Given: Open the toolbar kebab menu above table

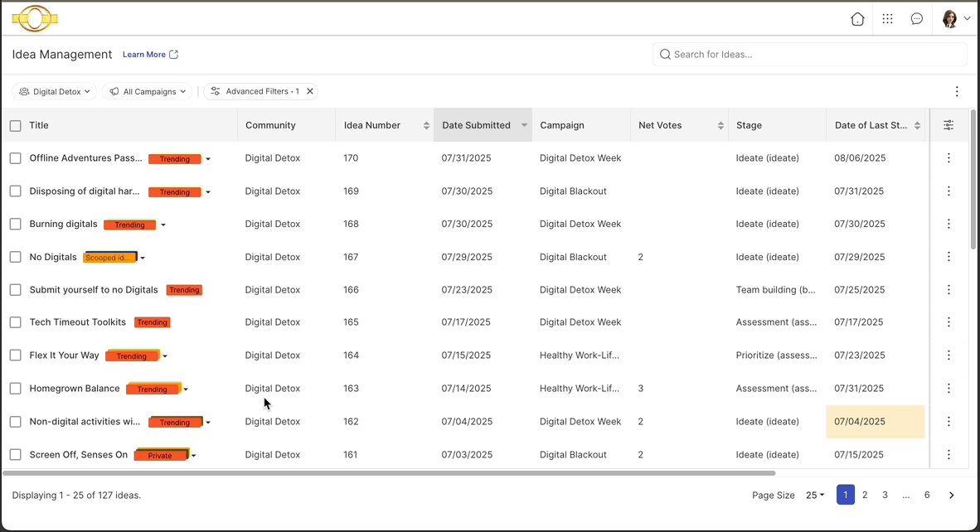Looking at the screenshot, I should [x=957, y=92].
